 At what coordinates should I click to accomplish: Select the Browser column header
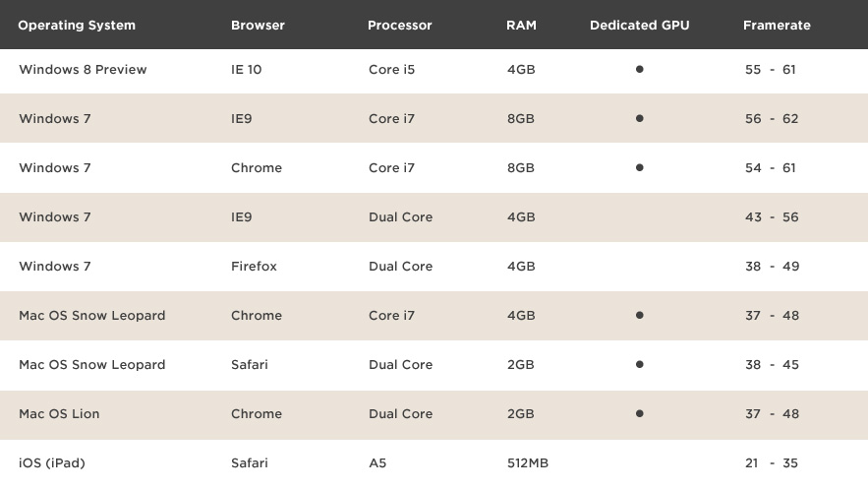click(258, 26)
